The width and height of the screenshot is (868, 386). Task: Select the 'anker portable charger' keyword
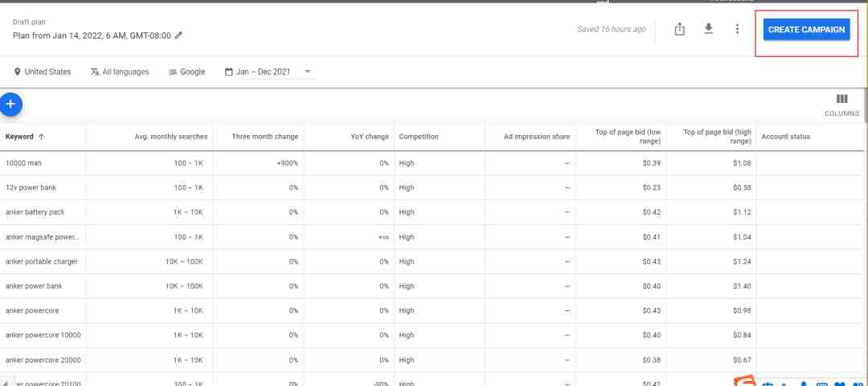[42, 261]
